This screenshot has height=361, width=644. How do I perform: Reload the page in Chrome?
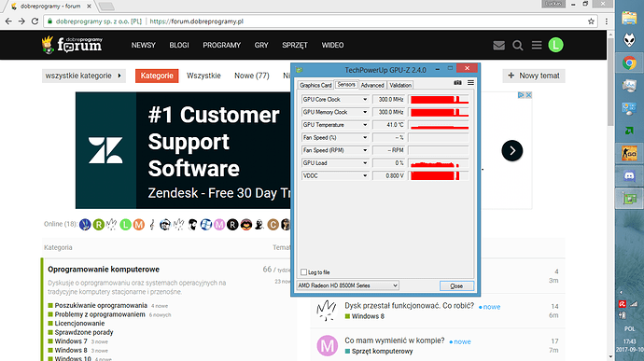tap(35, 21)
